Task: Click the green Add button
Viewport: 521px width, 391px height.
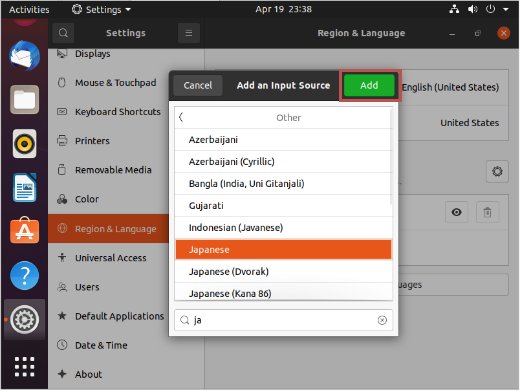Action: point(369,86)
